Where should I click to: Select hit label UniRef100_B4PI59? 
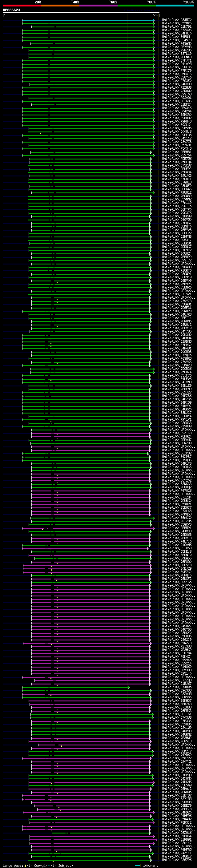176,403
